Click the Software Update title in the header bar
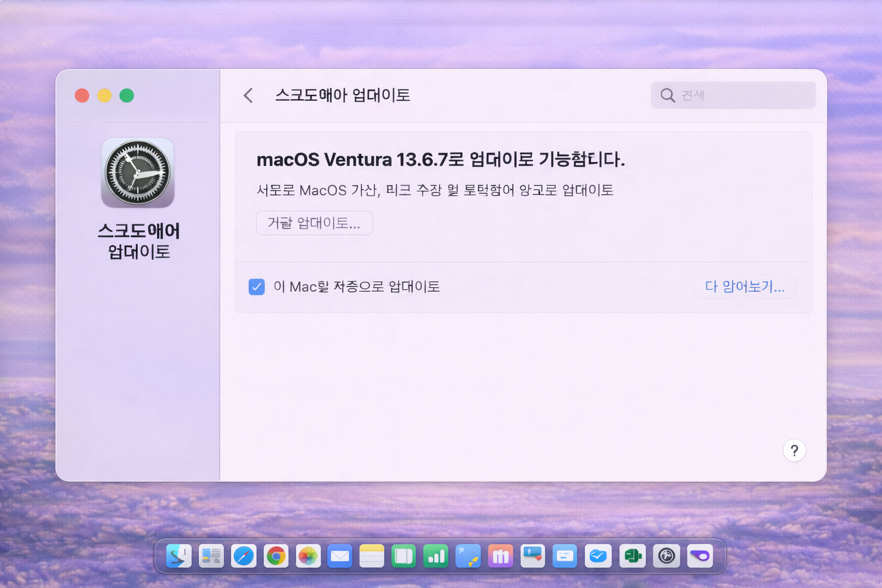The width and height of the screenshot is (882, 588). [342, 95]
